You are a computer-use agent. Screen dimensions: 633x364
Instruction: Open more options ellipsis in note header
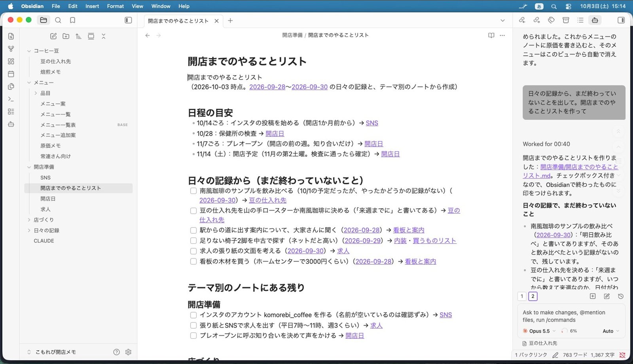pyautogui.click(x=502, y=35)
